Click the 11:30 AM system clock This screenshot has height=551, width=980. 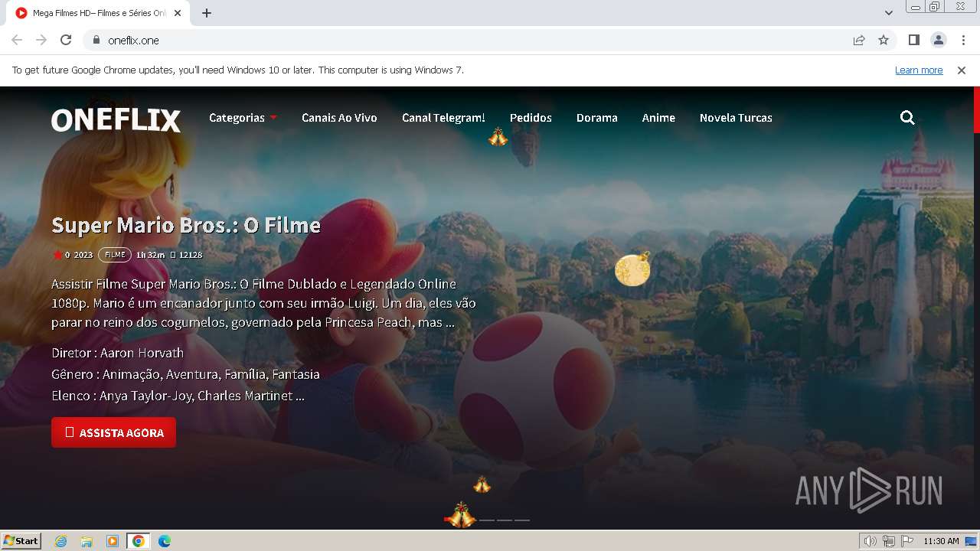tap(942, 541)
